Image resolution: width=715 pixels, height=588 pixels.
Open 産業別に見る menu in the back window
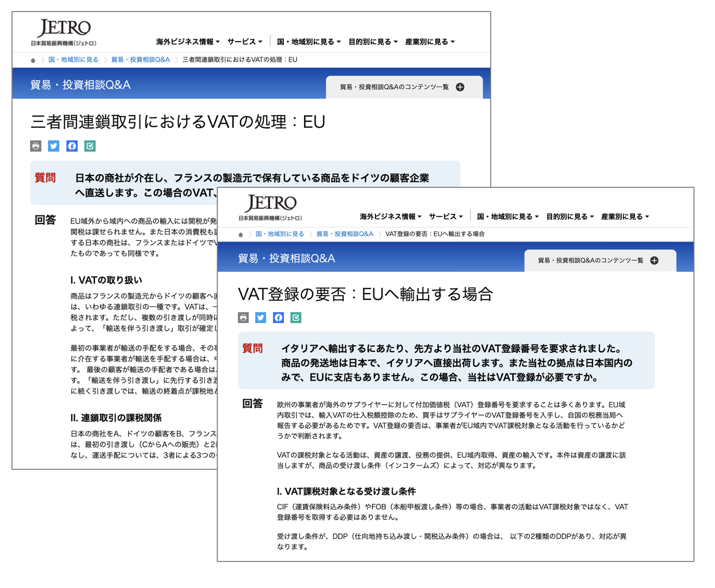coord(430,42)
